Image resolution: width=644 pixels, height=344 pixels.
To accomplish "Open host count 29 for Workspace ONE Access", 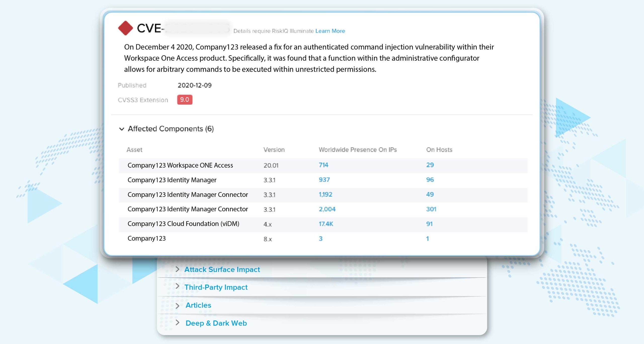I will tap(430, 165).
